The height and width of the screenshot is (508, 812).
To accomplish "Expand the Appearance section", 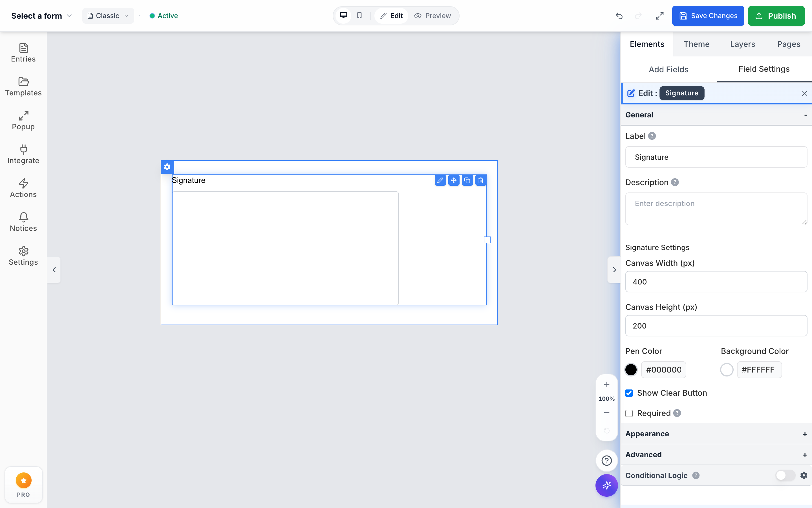I will point(716,434).
